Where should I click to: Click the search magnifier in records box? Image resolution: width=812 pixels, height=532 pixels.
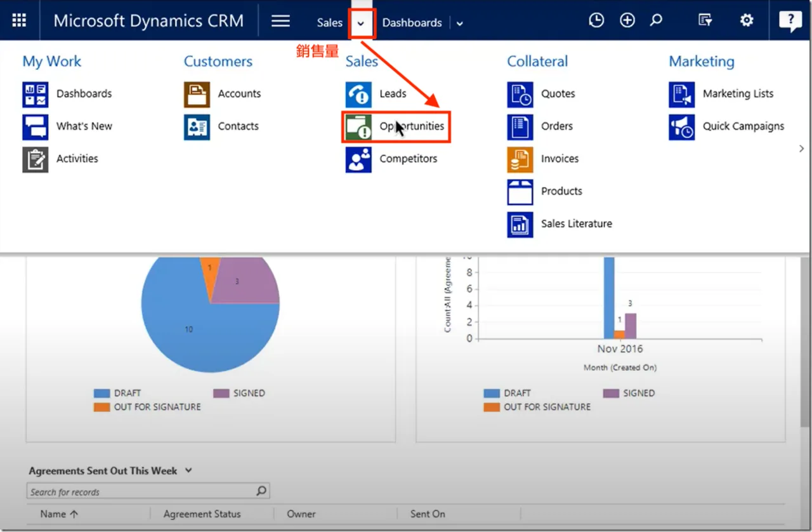[x=261, y=491]
